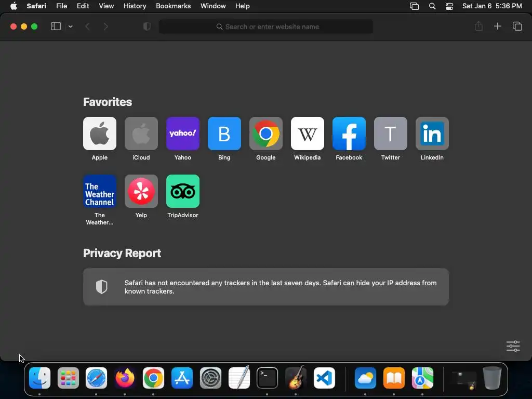This screenshot has height=399, width=532.
Task: Click the shield icon in Privacy Report
Action: click(101, 287)
